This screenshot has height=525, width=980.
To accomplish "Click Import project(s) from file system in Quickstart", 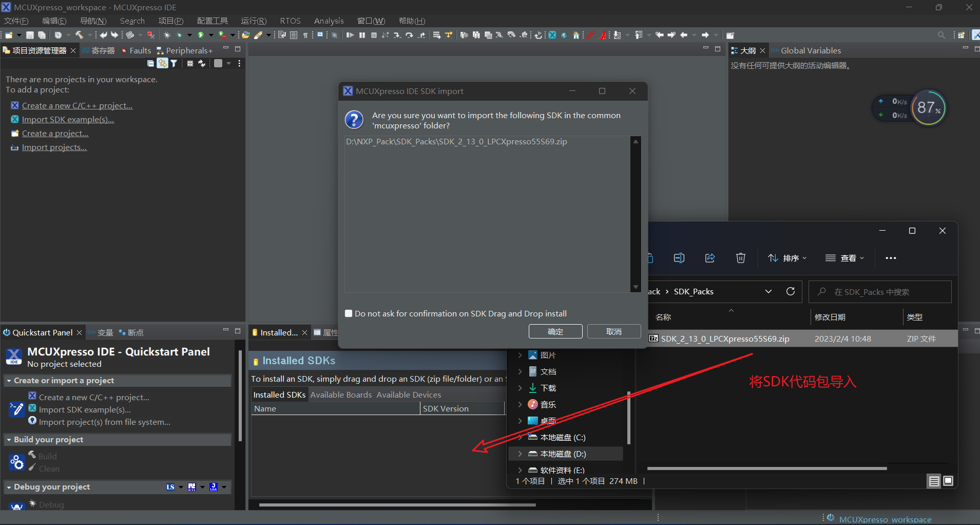I will tap(105, 422).
